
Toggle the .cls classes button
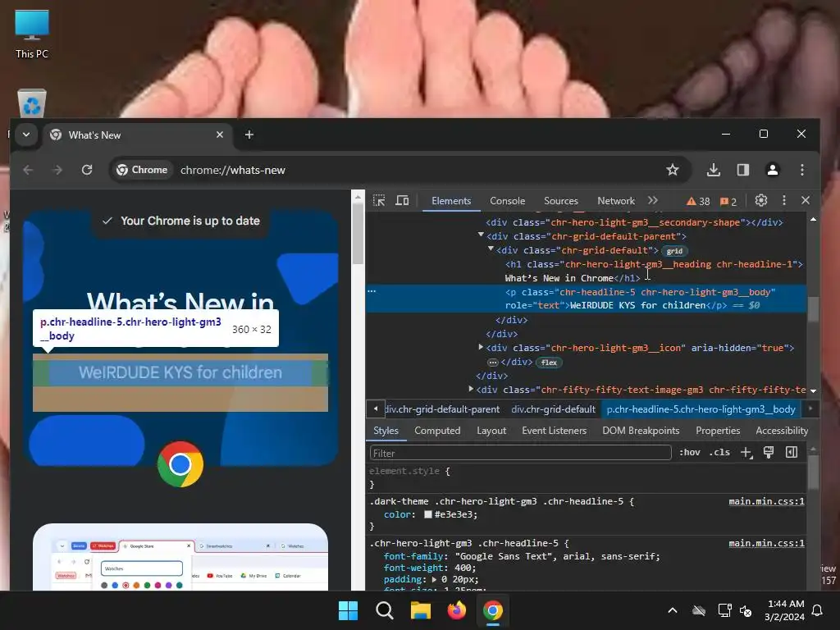(719, 453)
